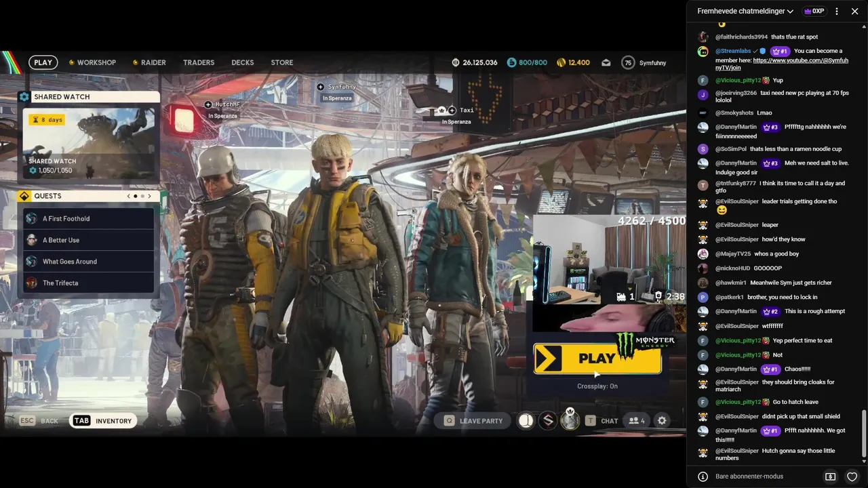Open the in-game CHAT button
Viewport: 868px width, 488px height.
tap(602, 421)
